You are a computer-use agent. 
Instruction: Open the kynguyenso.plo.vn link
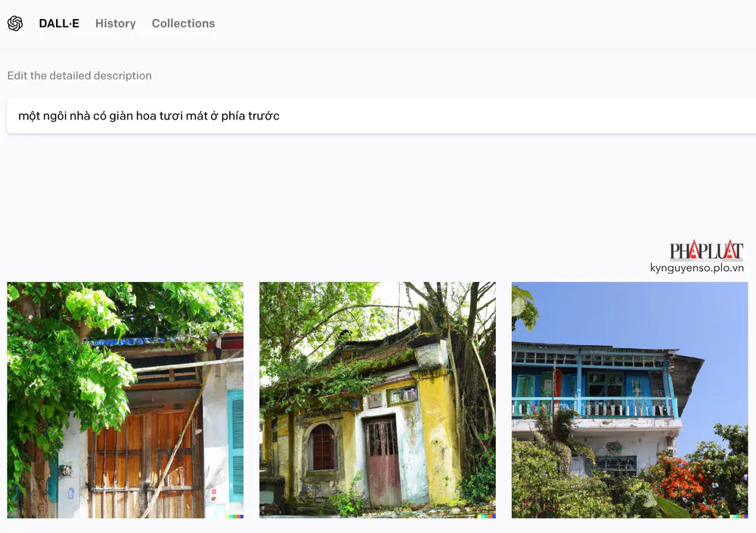coord(697,268)
